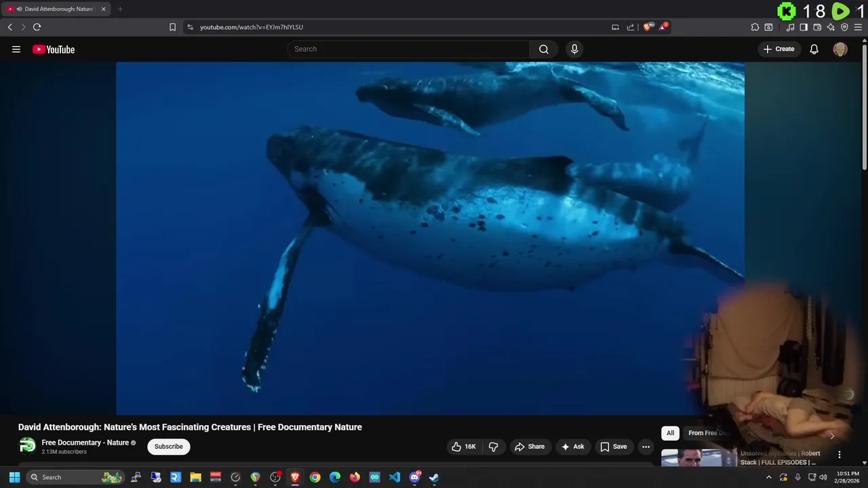The width and height of the screenshot is (868, 488).
Task: Show hidden system tray icons
Action: click(x=768, y=477)
